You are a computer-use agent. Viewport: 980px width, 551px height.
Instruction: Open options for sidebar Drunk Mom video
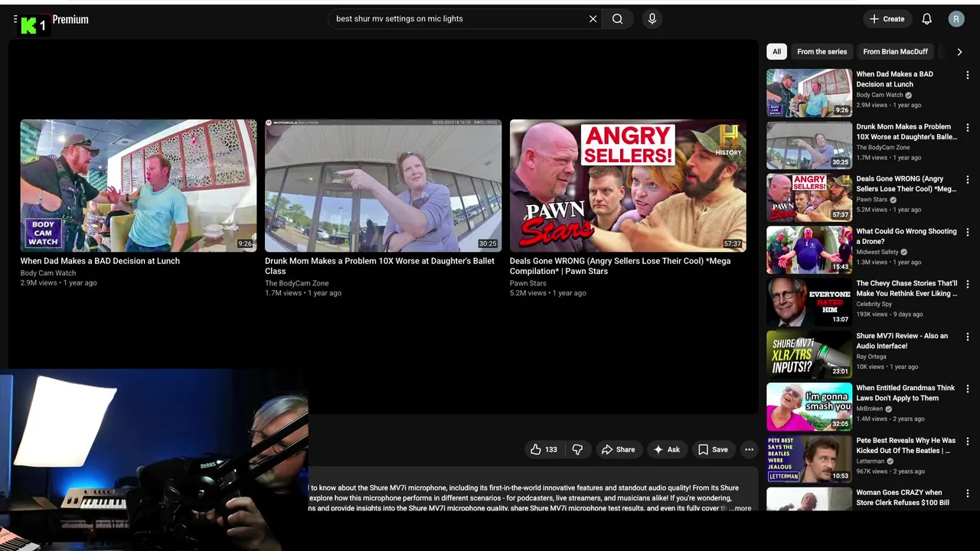pyautogui.click(x=968, y=128)
